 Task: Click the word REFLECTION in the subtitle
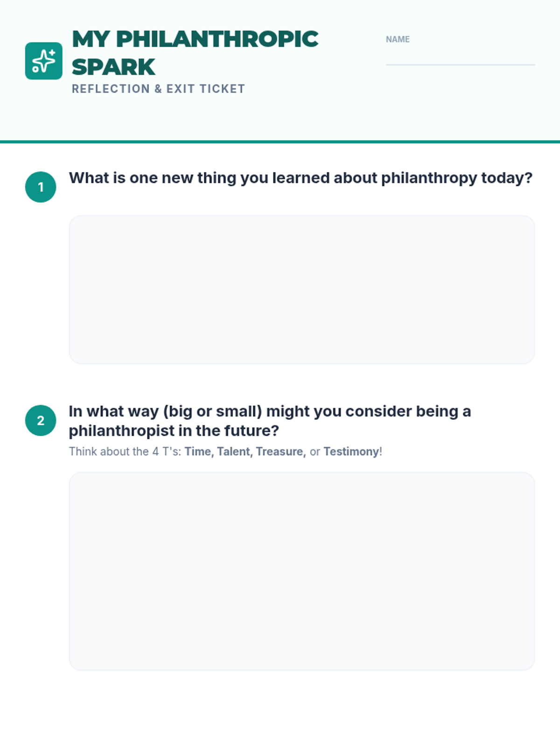pyautogui.click(x=111, y=89)
